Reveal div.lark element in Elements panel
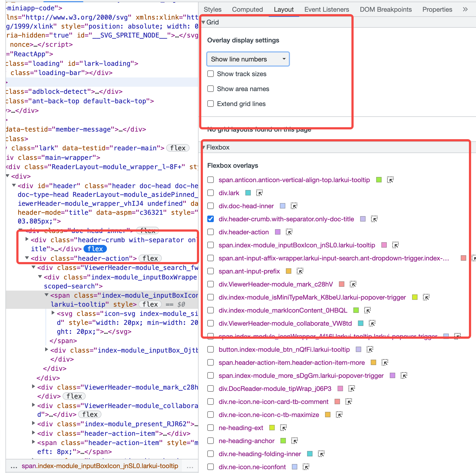The image size is (476, 473). click(x=259, y=193)
